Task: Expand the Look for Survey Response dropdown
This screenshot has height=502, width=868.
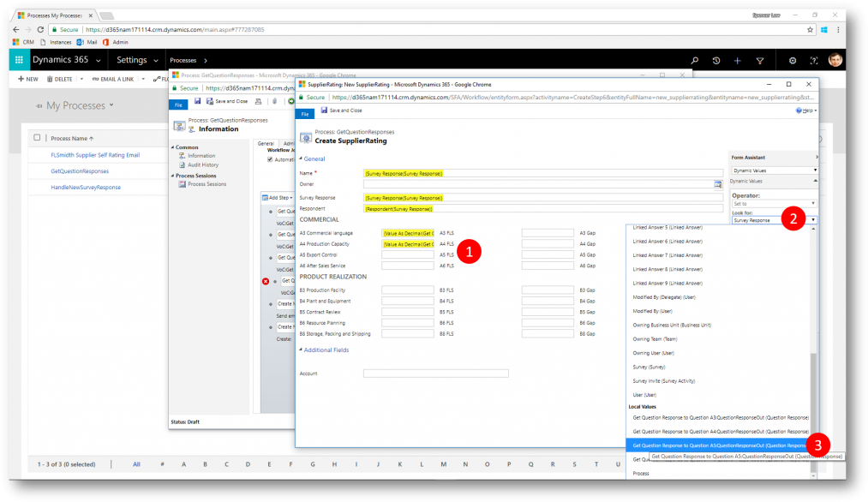Action: coord(812,220)
